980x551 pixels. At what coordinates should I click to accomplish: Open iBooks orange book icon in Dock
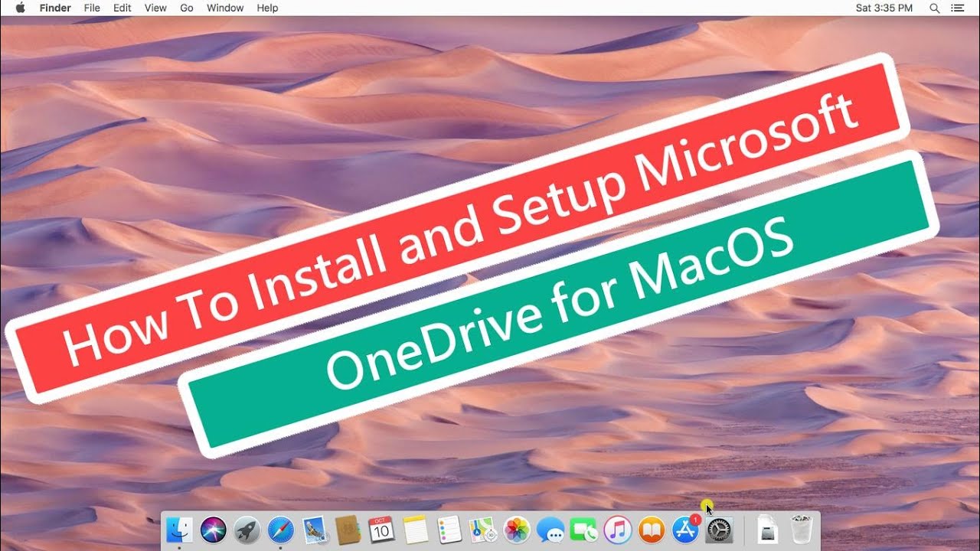(652, 530)
